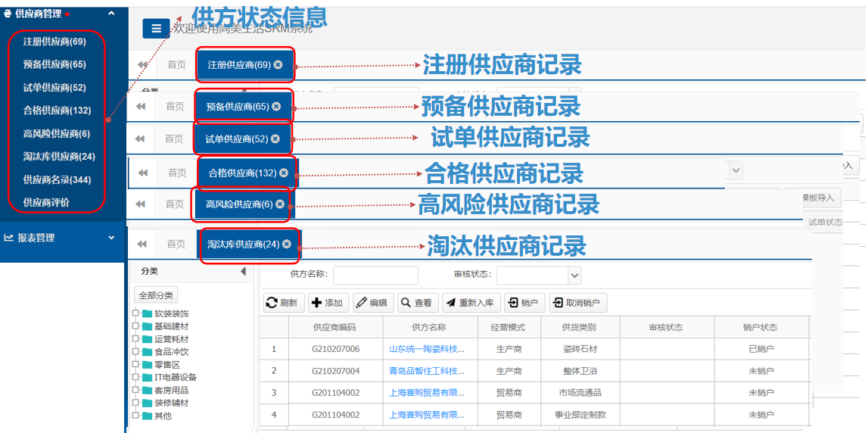Click the hamburger menu toggle button

click(156, 29)
